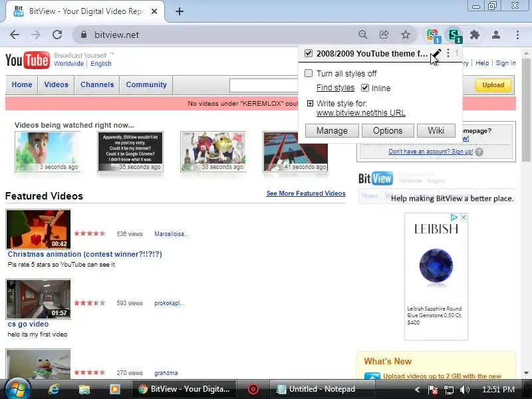The height and width of the screenshot is (399, 532).
Task: Click the Manage button in Stylus popup
Action: (332, 130)
